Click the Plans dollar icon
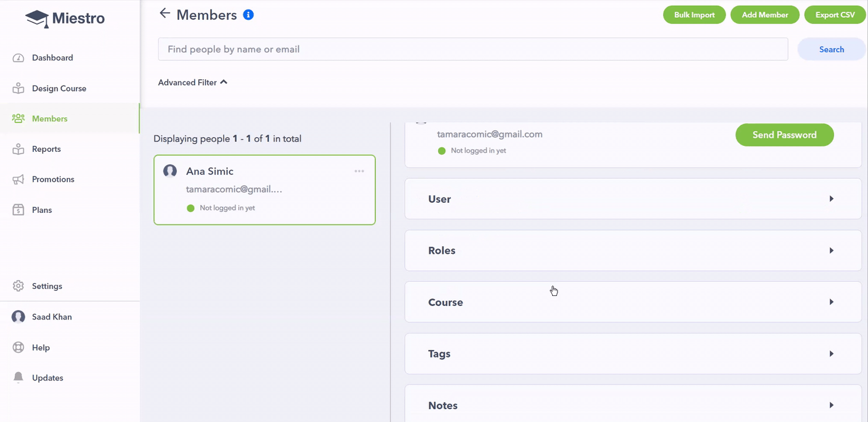The height and width of the screenshot is (422, 868). [x=19, y=210]
